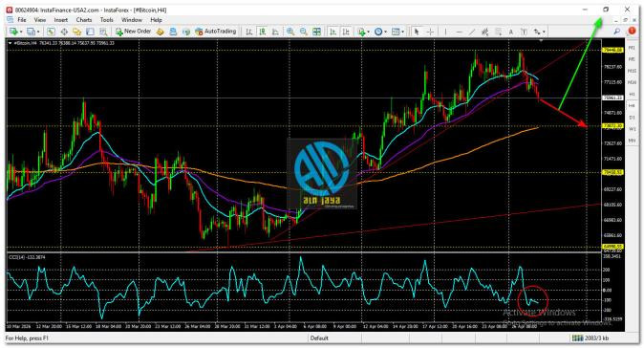Toggle Auto Scroll chart icon
Image resolution: width=644 pixels, height=348 pixels.
point(333,32)
